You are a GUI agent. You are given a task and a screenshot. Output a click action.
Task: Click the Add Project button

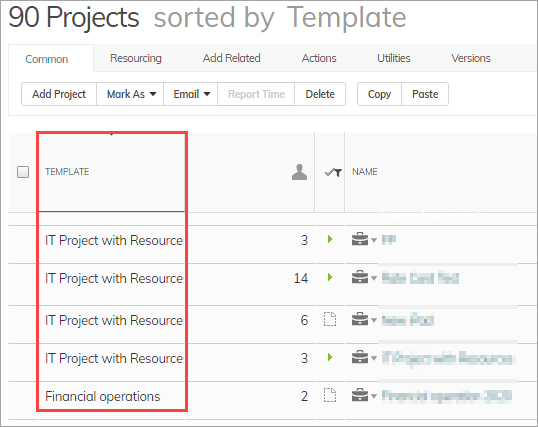click(59, 94)
